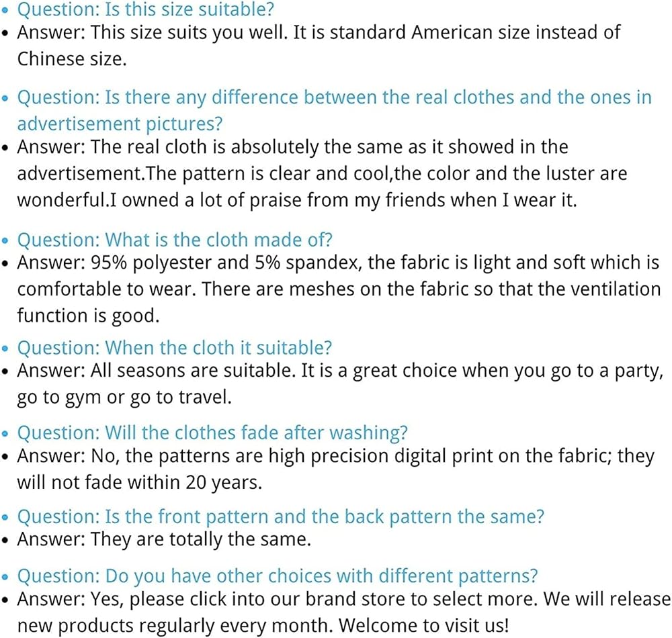
Task: Click the answer mentioning 'our brand store'
Action: (343, 611)
